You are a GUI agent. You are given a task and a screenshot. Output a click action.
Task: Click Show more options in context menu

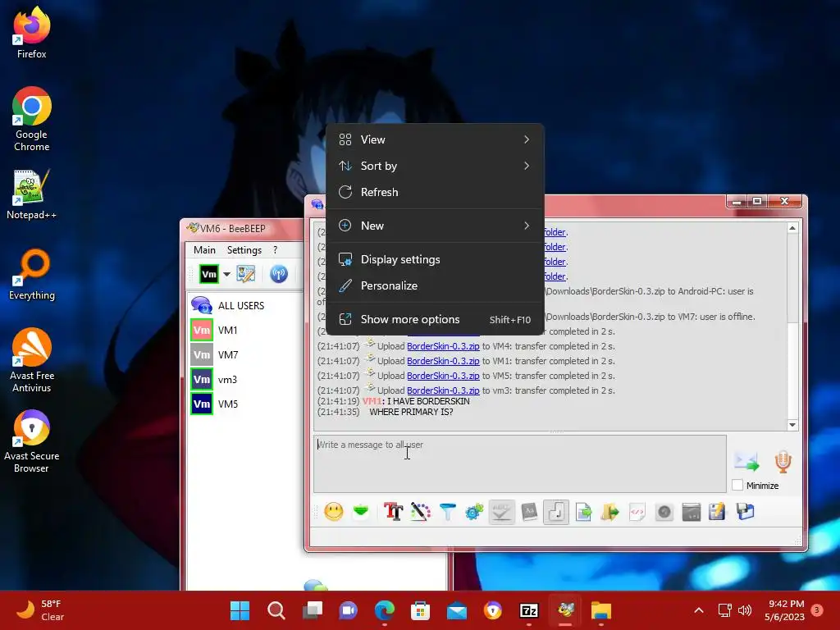tap(435, 319)
